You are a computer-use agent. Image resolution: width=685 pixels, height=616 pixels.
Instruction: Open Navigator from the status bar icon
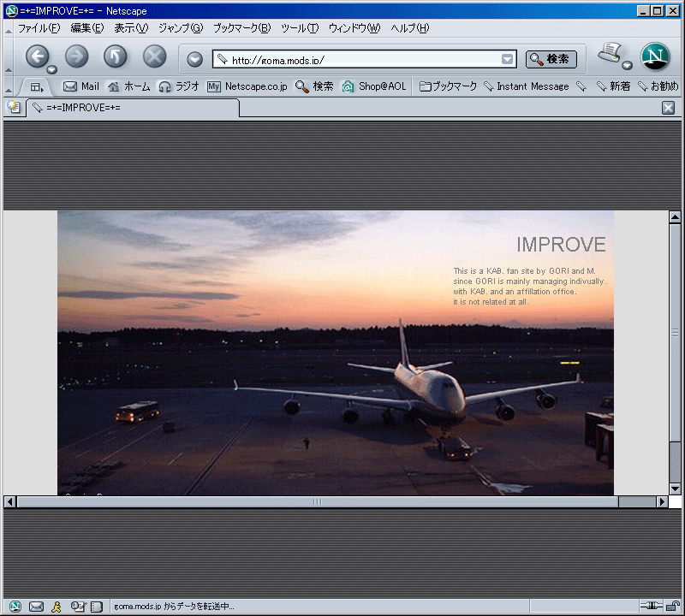(15, 607)
